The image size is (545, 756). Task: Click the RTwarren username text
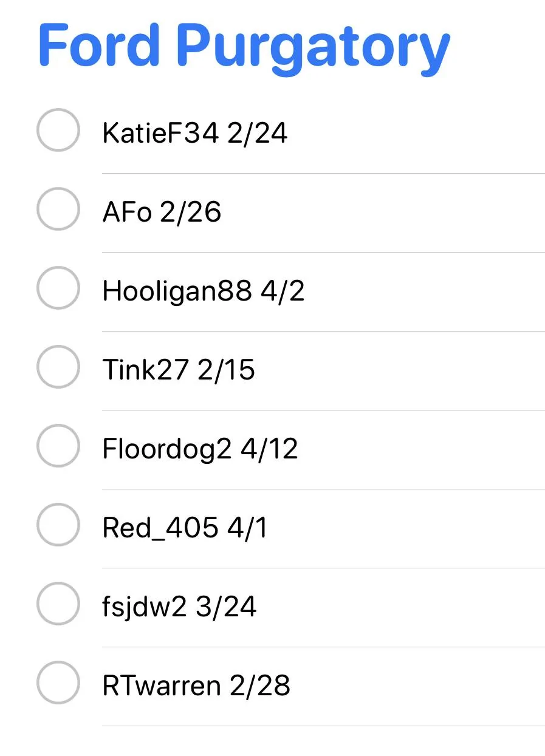coord(162,686)
